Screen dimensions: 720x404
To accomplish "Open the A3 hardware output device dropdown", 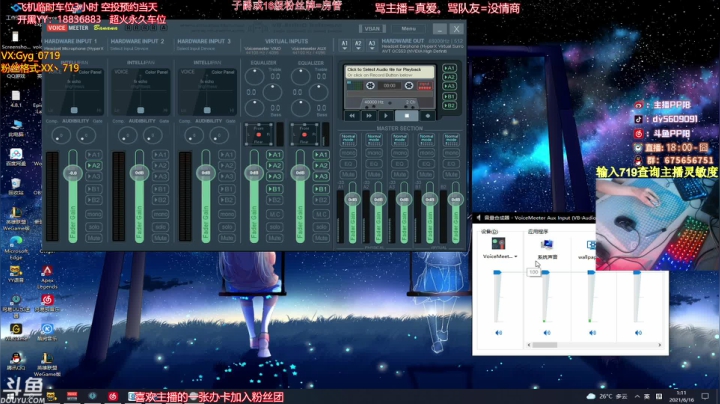I will coord(372,45).
